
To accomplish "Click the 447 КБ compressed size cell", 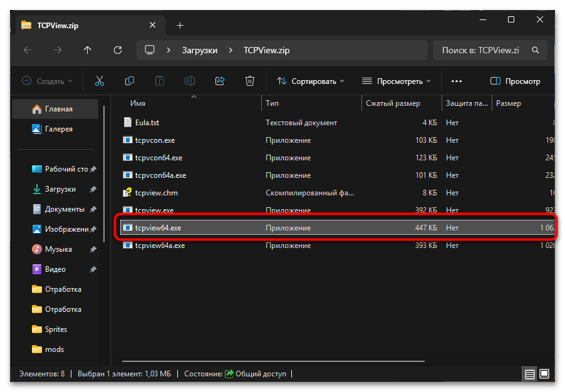I will (x=426, y=228).
